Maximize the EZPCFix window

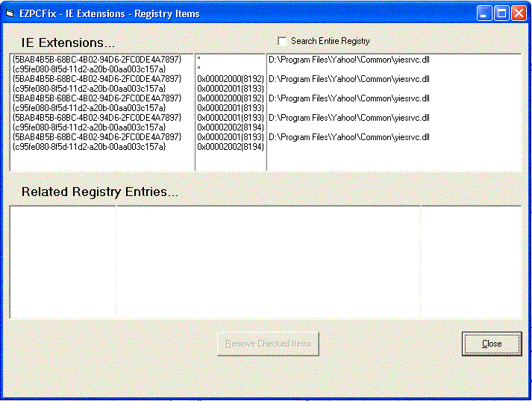(x=501, y=13)
